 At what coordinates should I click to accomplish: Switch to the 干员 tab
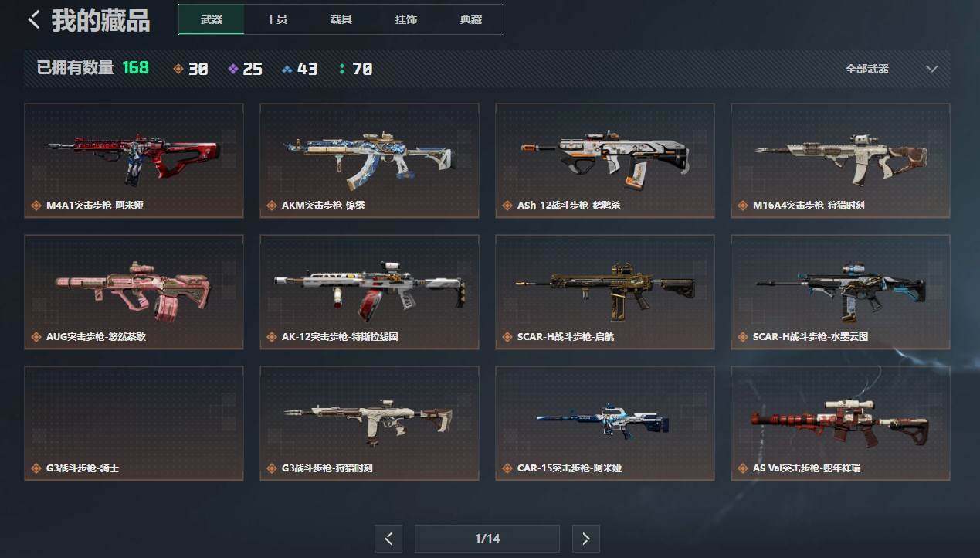click(276, 19)
